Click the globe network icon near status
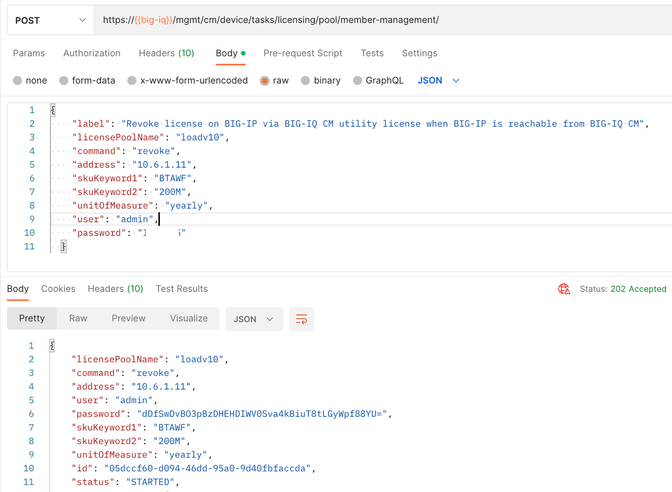Image resolution: width=672 pixels, height=492 pixels. (x=564, y=289)
